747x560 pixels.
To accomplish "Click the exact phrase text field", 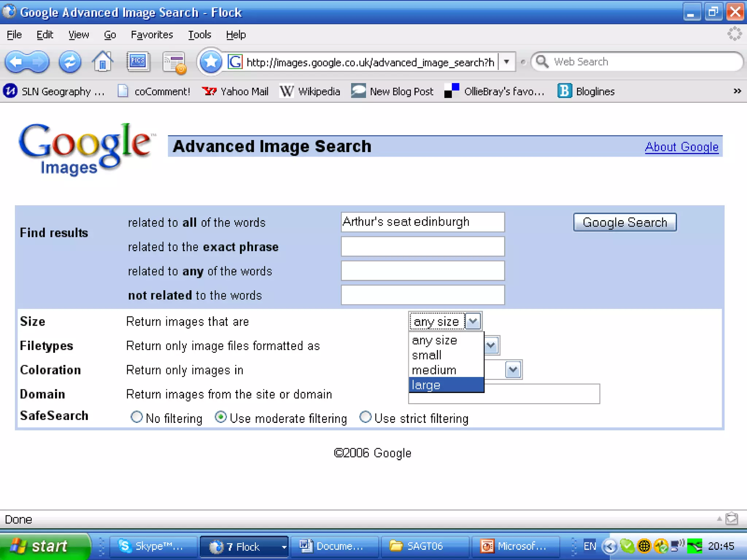I will 422,246.
